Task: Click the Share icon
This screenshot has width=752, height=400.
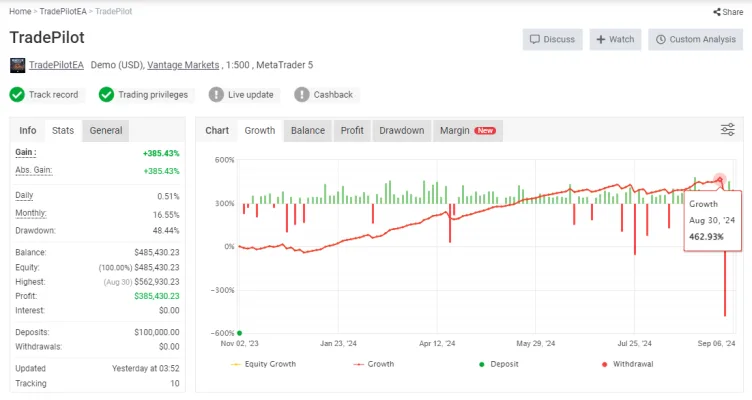Action: pos(717,12)
